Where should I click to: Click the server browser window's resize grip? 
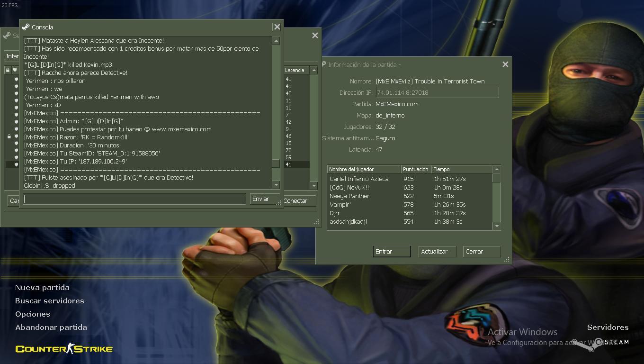pyautogui.click(x=317, y=222)
